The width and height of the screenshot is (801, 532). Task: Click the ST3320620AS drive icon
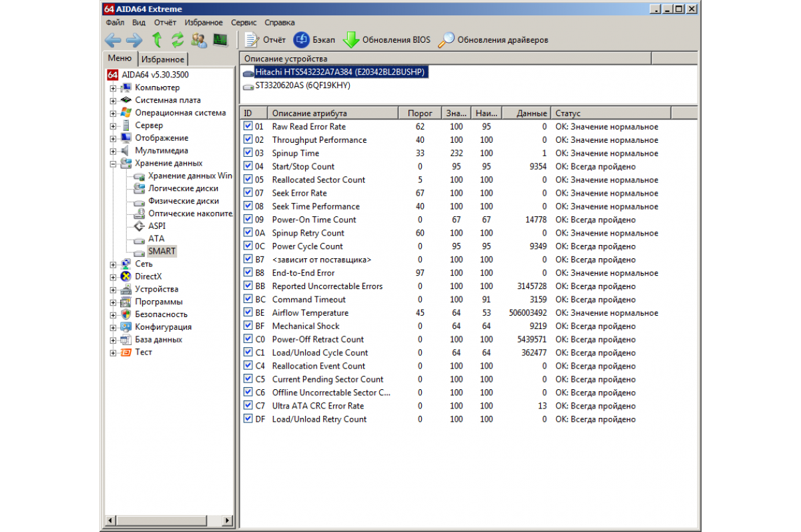click(248, 85)
